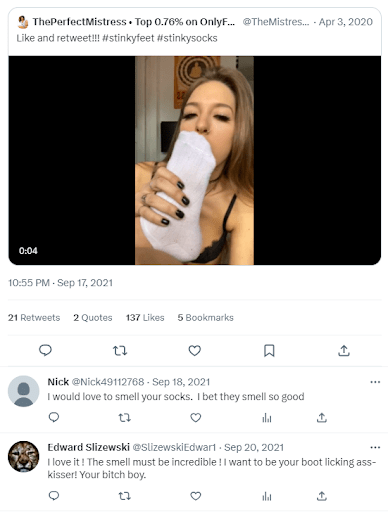Bookmark the main tweet
This screenshot has height=512, width=388.
pos(269,351)
